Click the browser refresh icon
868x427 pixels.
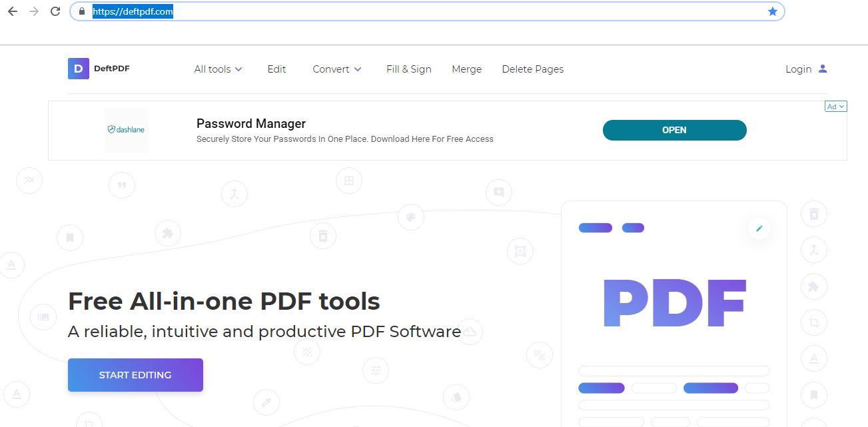click(x=55, y=11)
